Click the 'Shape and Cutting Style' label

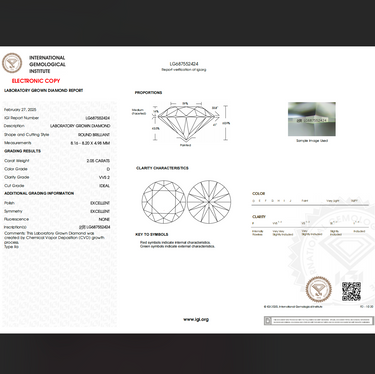coord(26,134)
